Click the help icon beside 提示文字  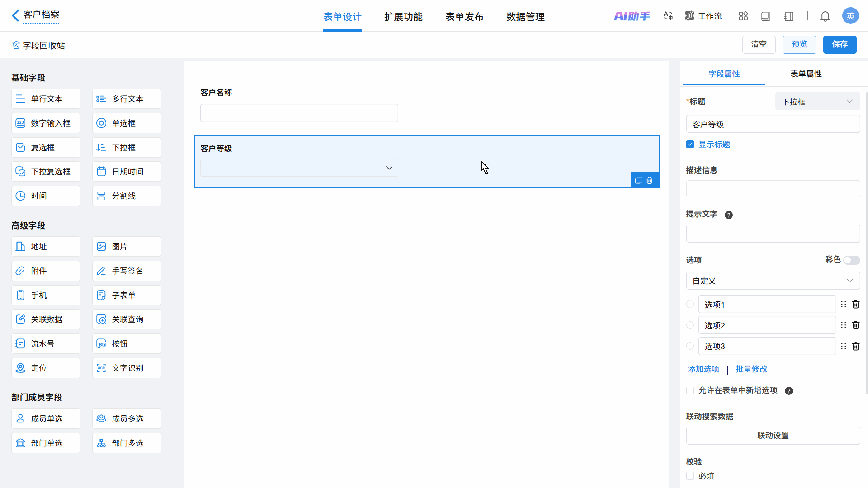click(728, 215)
